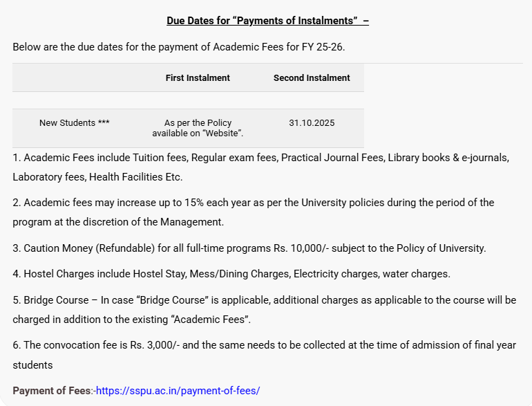
Task: Select the "New Students ***" table cell
Action: (75, 123)
